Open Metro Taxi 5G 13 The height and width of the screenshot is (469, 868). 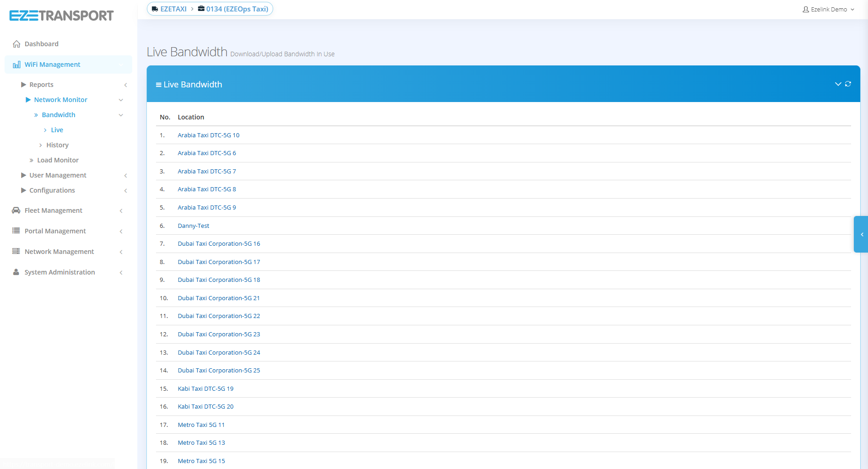[x=201, y=442]
